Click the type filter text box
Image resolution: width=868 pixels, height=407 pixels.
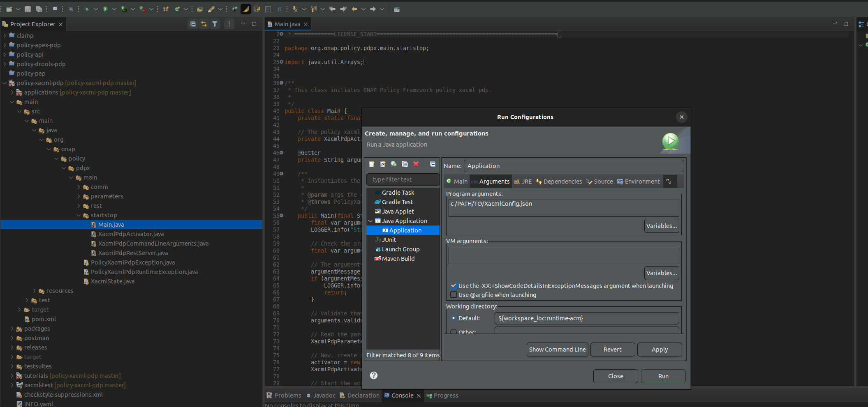click(x=403, y=179)
